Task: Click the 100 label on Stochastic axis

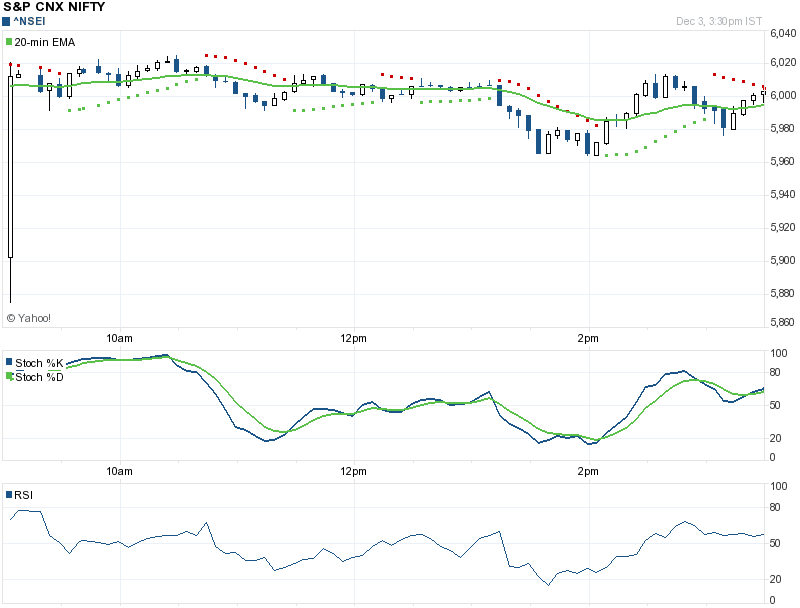Action: (x=779, y=353)
